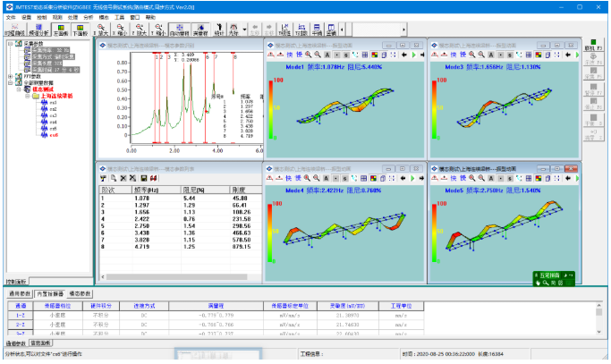The height and width of the screenshot is (364, 611).
Task: Switch to the 模态参数 tab
Action: point(81,293)
